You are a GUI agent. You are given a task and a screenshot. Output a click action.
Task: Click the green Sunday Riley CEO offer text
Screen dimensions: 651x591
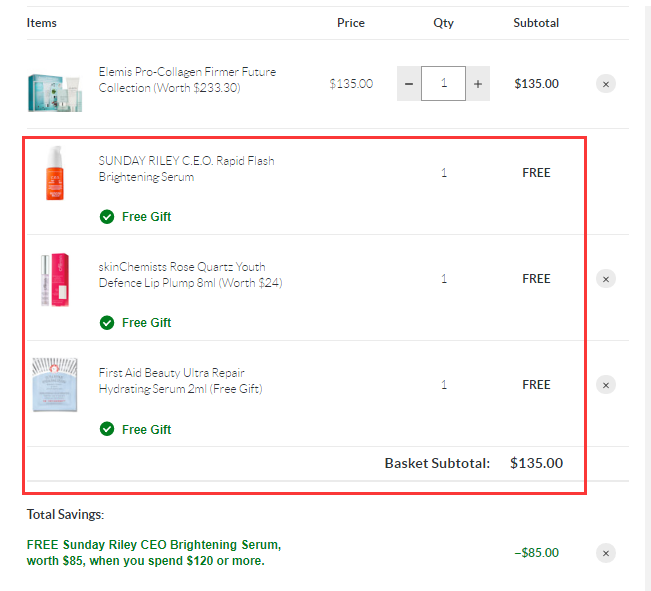coord(154,552)
